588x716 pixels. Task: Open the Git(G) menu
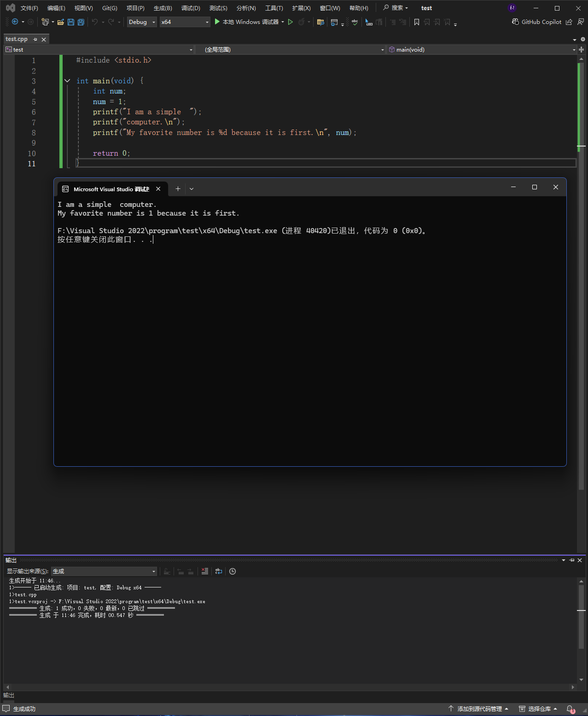click(x=110, y=8)
